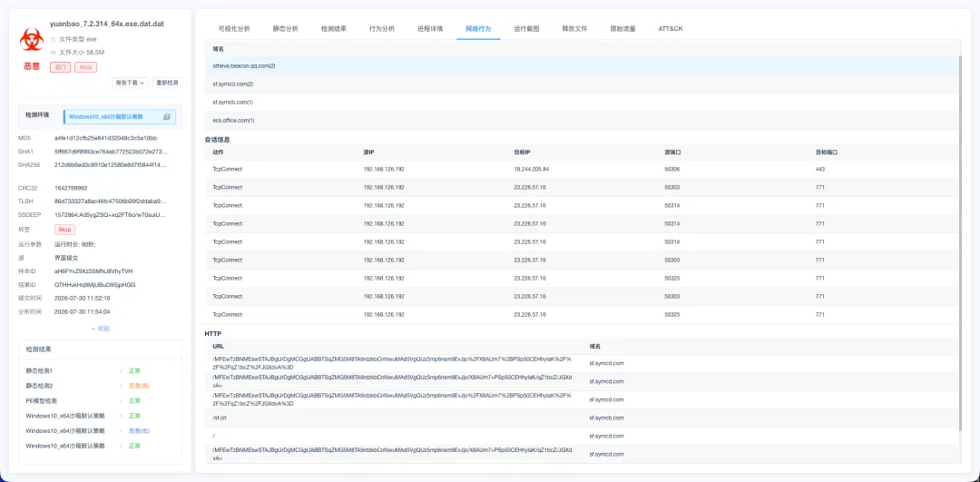
Task: Click the MD5 hash value a4fe1d12cfb25e841d32048c3c5a10bb
Action: (105, 138)
